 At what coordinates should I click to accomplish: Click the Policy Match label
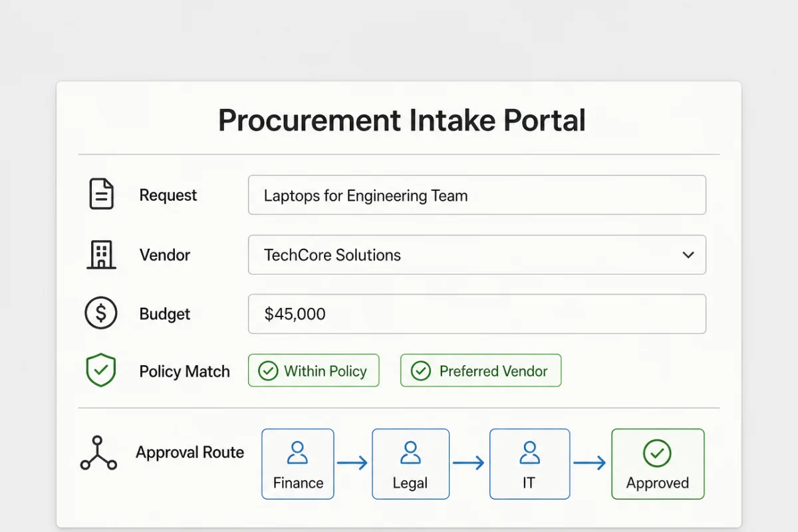coord(184,372)
